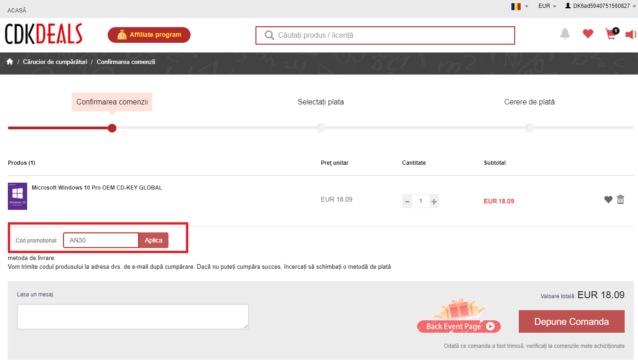
Task: Click the magnifier search icon
Action: tap(269, 35)
